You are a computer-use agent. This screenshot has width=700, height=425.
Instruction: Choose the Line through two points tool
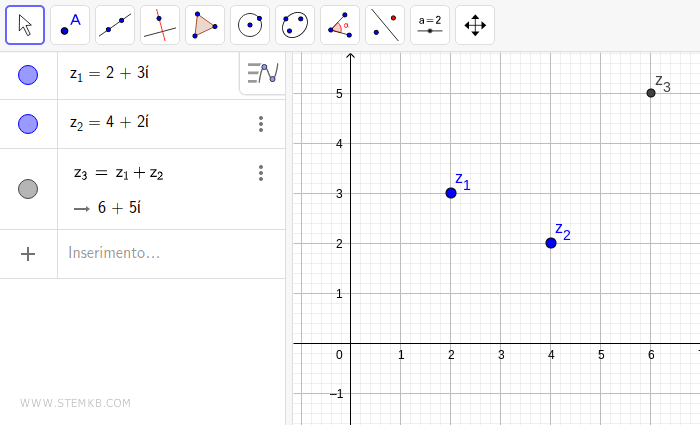click(x=115, y=25)
